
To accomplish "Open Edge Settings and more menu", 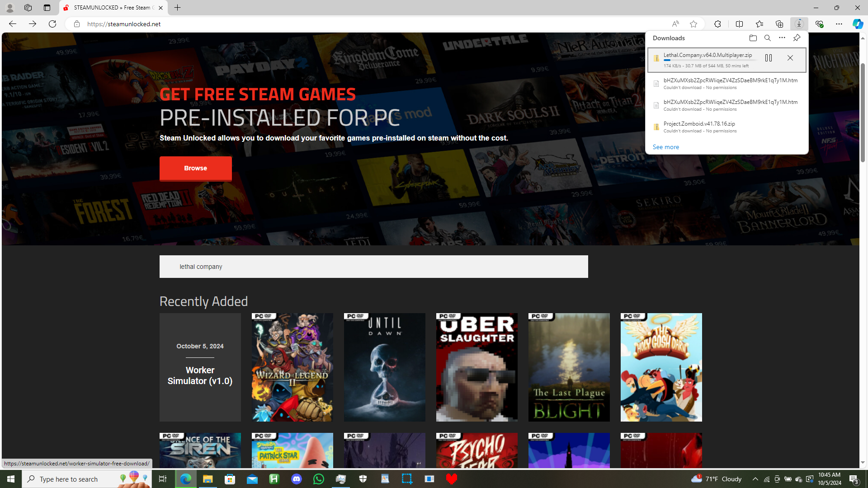I will (x=839, y=24).
